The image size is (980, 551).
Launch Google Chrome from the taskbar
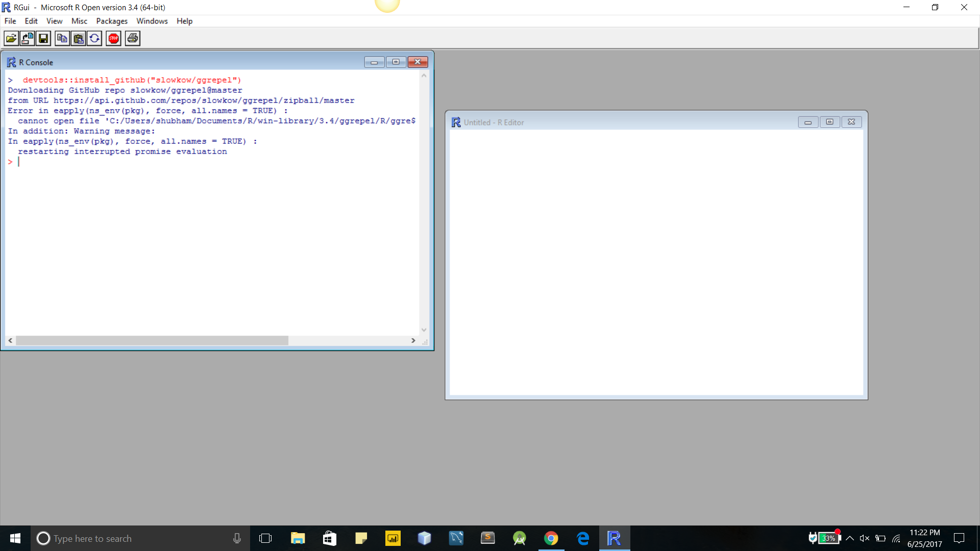(x=551, y=538)
